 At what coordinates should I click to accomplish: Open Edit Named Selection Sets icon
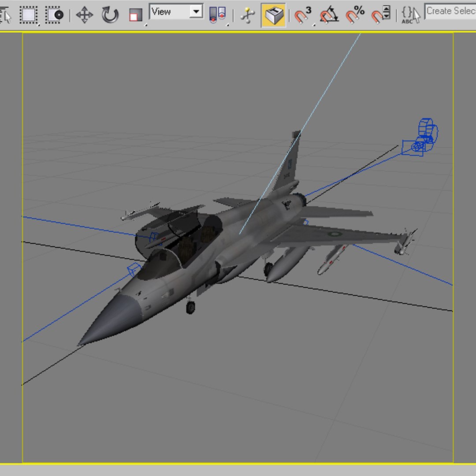click(x=411, y=15)
